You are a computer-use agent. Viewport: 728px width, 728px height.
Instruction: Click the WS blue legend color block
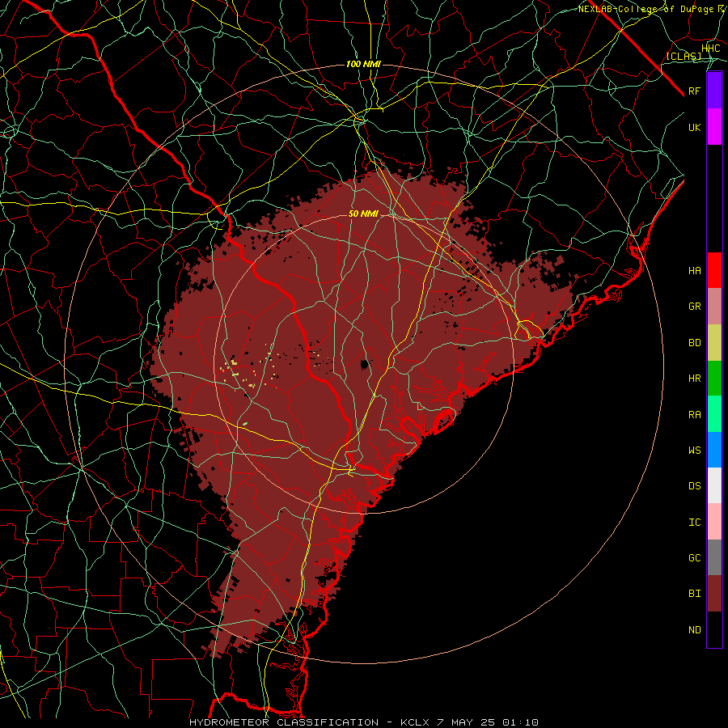click(x=714, y=450)
